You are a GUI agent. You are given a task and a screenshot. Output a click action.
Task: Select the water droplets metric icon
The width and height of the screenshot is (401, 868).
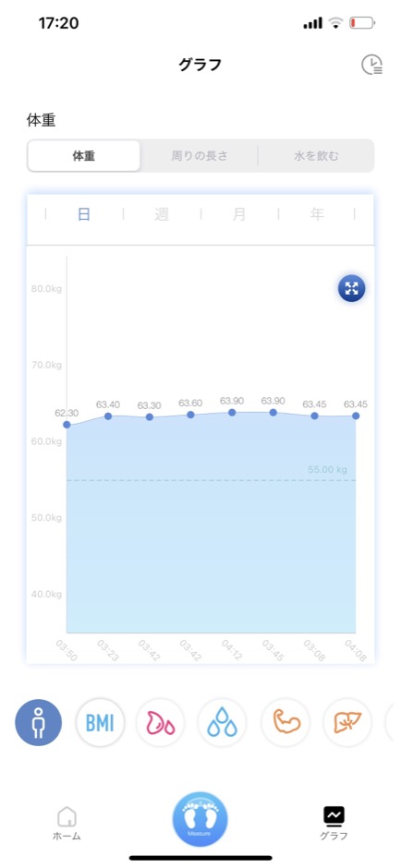coord(222,723)
